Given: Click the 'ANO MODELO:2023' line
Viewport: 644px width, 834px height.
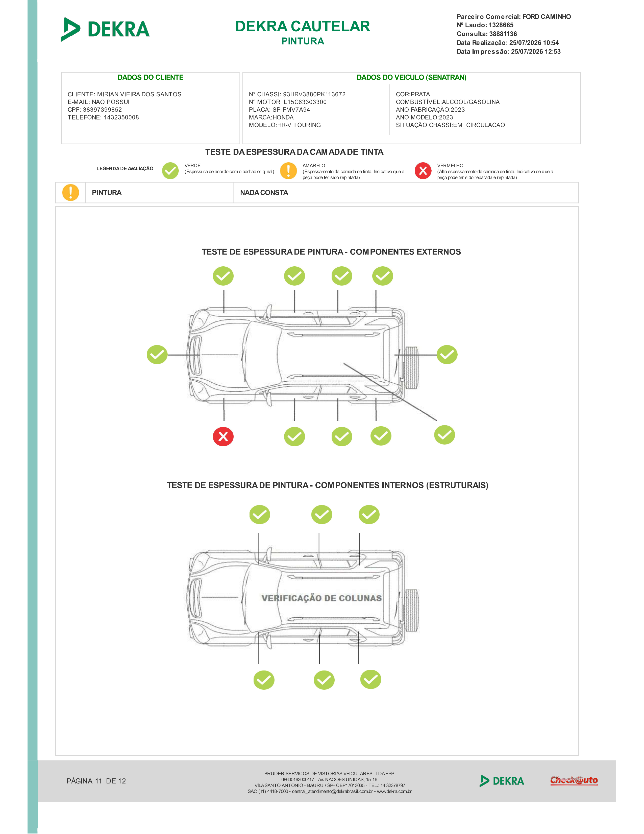Looking at the screenshot, I should point(424,117).
